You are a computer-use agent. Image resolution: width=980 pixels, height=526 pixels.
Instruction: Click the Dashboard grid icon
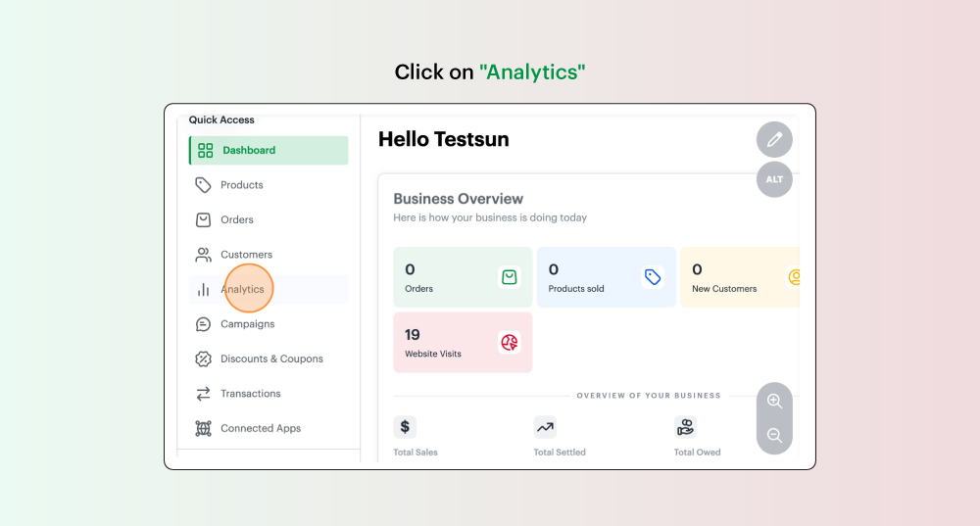pyautogui.click(x=205, y=151)
